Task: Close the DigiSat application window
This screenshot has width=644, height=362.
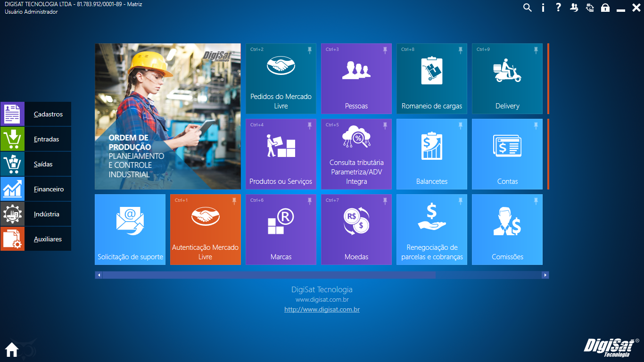Action: point(636,8)
